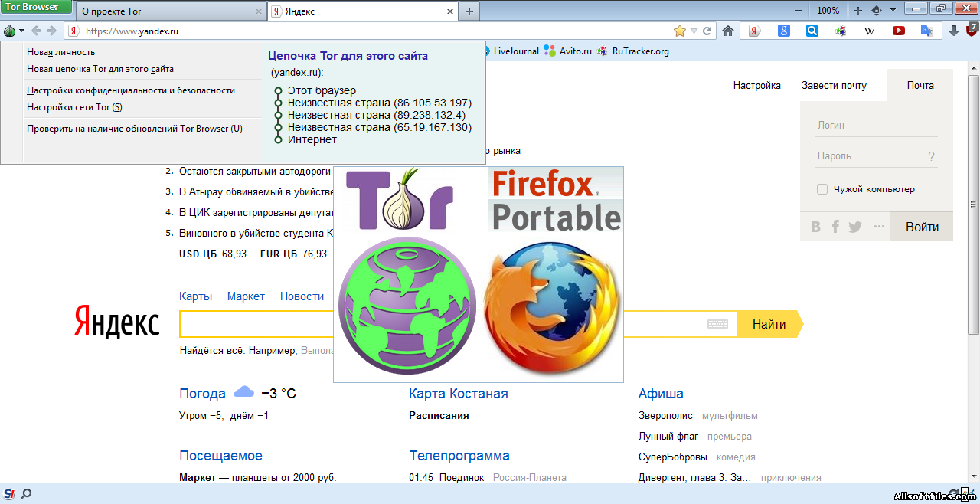Click the 'Погода' weather heading
Screen dimensions: 980x504
point(203,394)
